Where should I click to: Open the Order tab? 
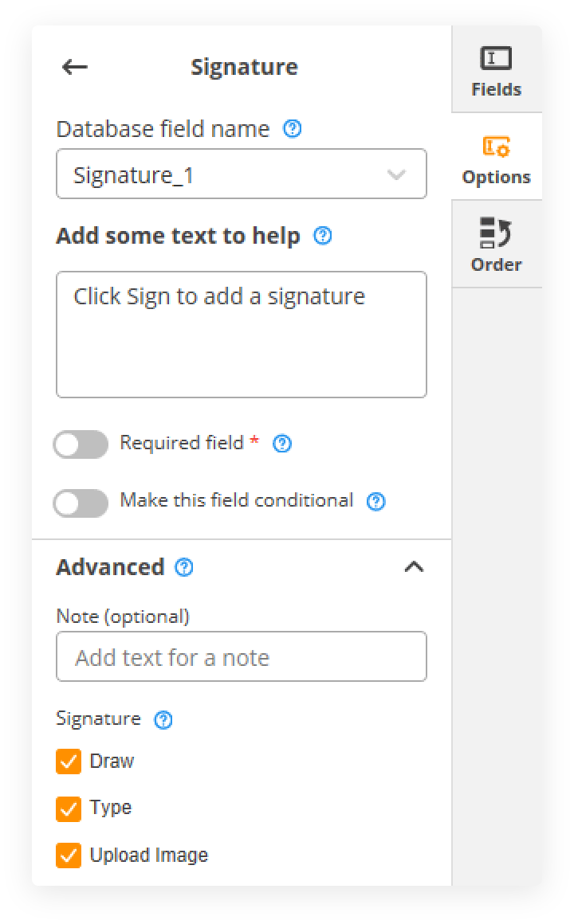[x=496, y=245]
